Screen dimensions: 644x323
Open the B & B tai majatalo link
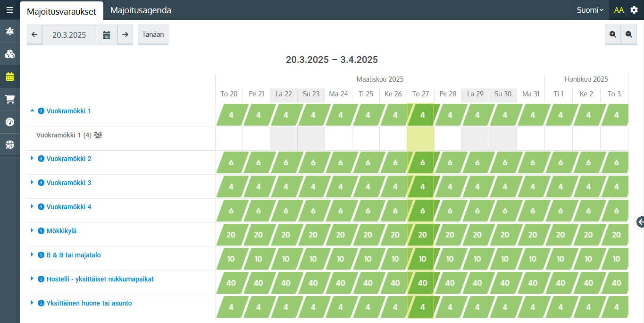74,255
